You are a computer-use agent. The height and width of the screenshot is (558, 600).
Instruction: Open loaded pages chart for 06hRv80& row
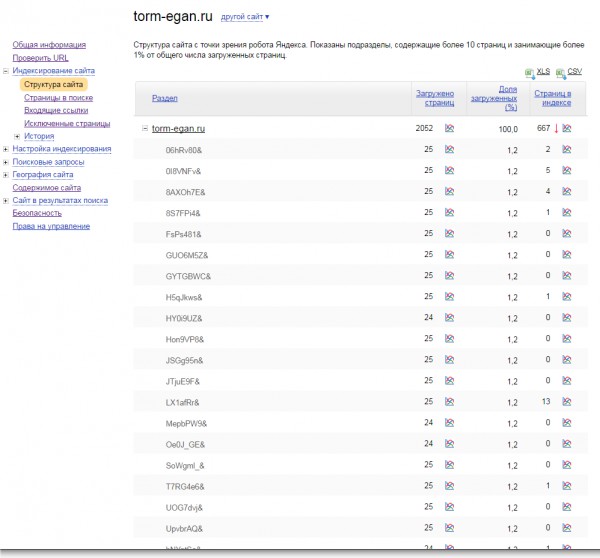pyautogui.click(x=449, y=149)
